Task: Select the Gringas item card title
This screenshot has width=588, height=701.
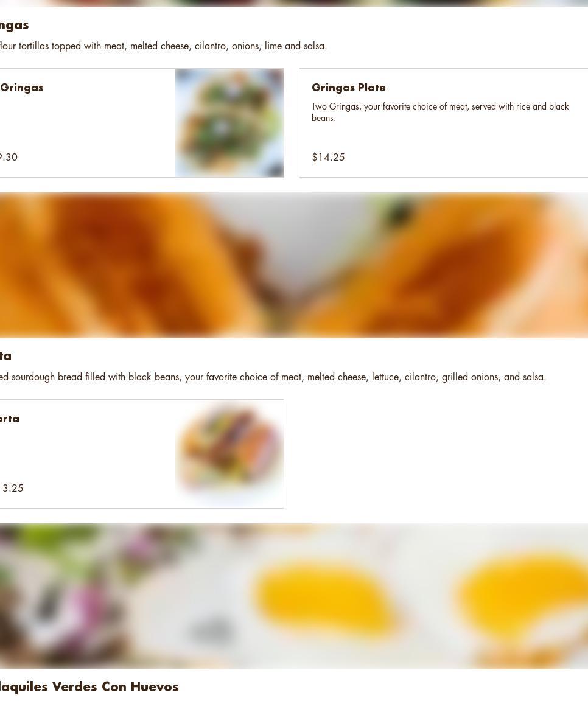Action: click(22, 88)
